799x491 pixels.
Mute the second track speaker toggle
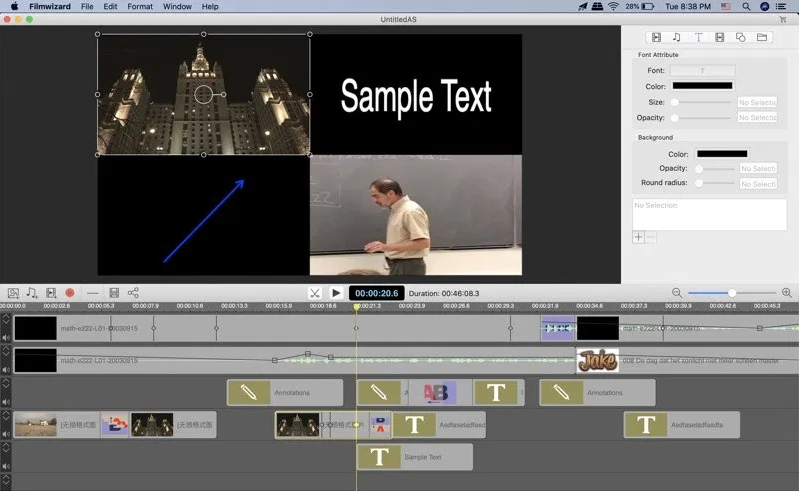coord(6,369)
